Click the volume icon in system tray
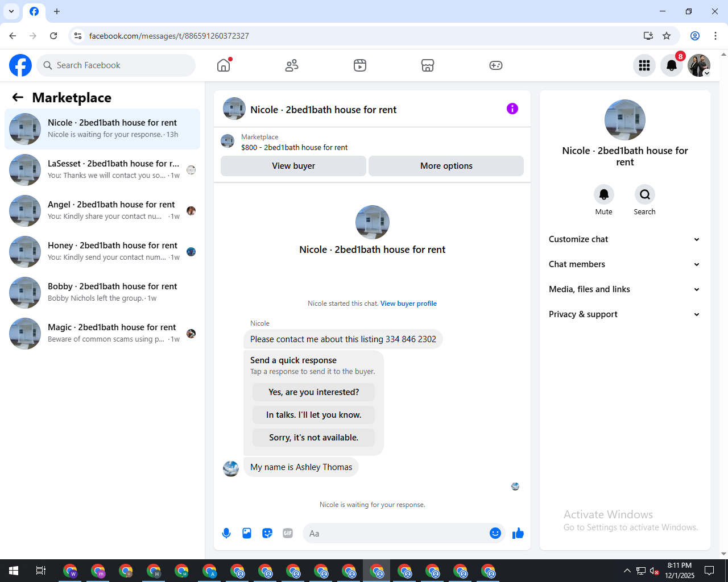The height and width of the screenshot is (582, 728). (654, 571)
